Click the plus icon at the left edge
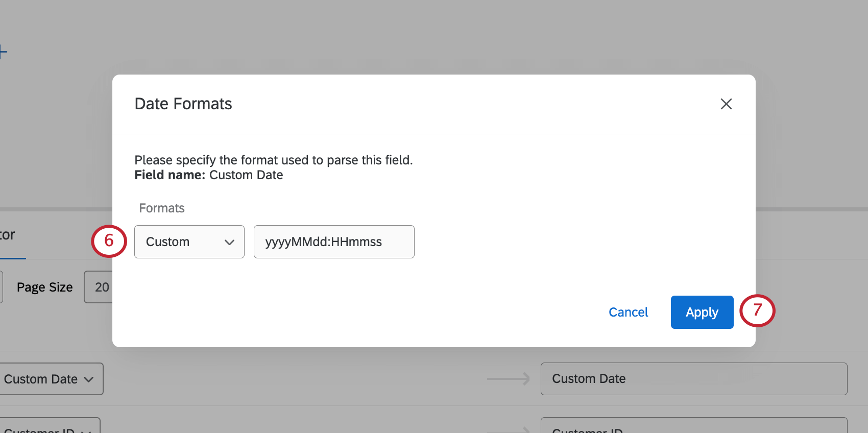868x433 pixels. [x=3, y=52]
